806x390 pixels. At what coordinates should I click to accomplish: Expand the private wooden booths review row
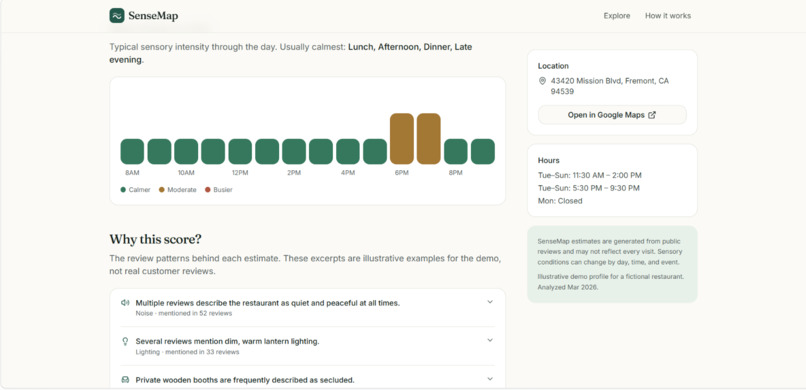tap(307, 380)
